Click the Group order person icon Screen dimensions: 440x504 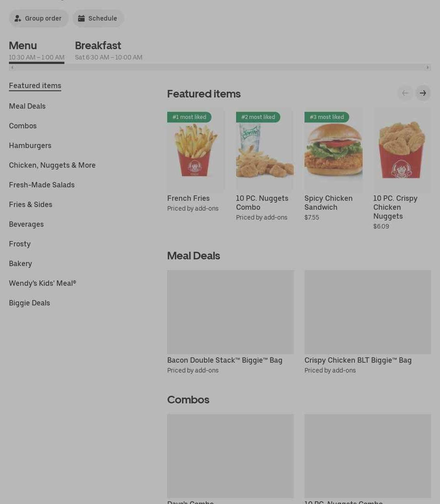click(x=18, y=18)
